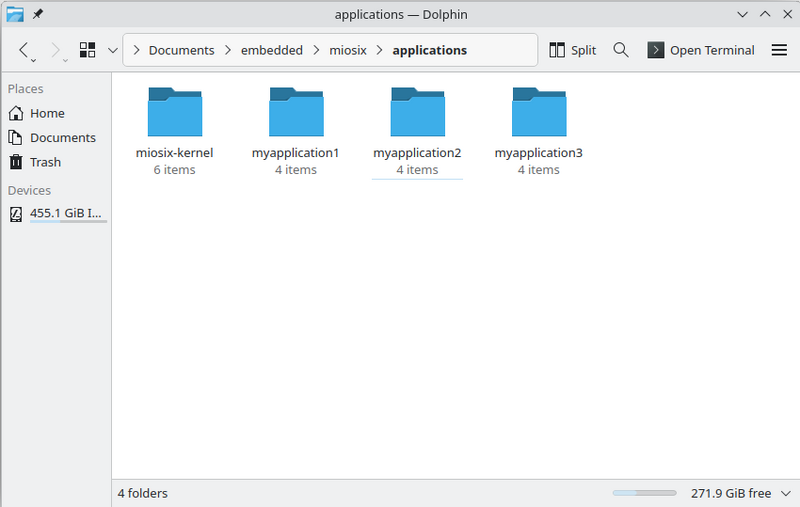800x507 pixels.
Task: Open the 271.9 GiB free dropdown arrow
Action: coord(786,493)
